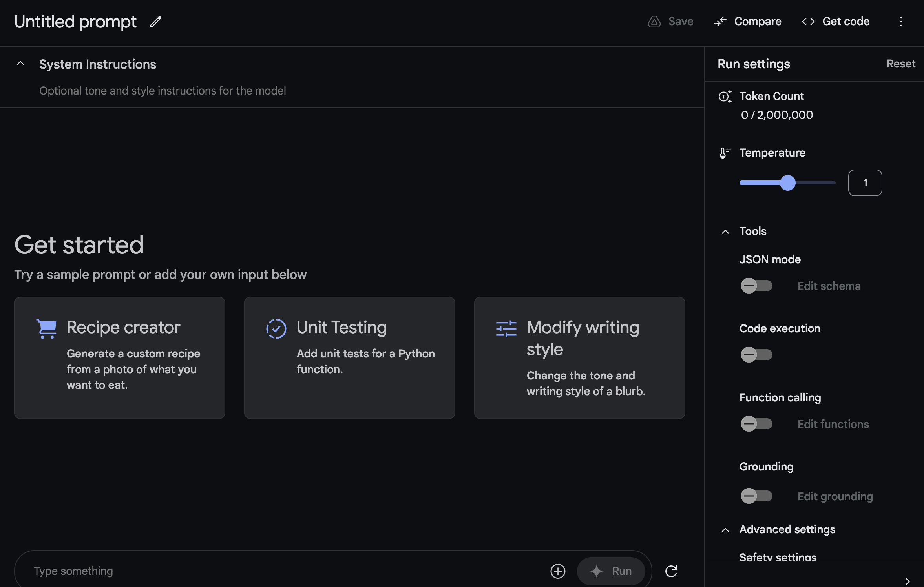Viewport: 924px width, 587px height.
Task: Click the Save to Drive icon
Action: coord(654,22)
